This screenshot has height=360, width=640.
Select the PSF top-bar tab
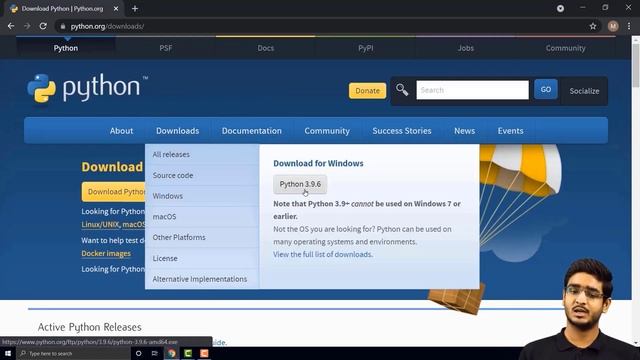(x=166, y=48)
